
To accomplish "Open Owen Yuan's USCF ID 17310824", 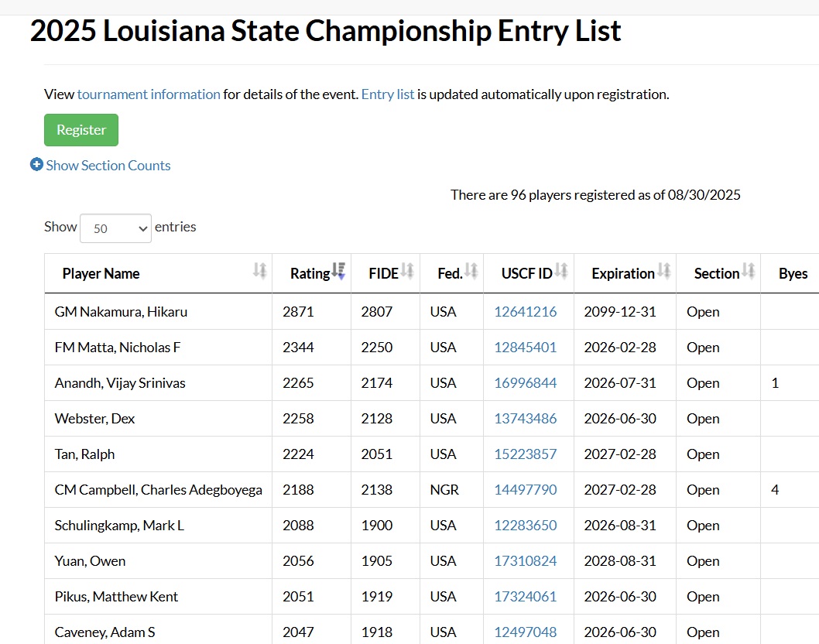I will click(526, 561).
